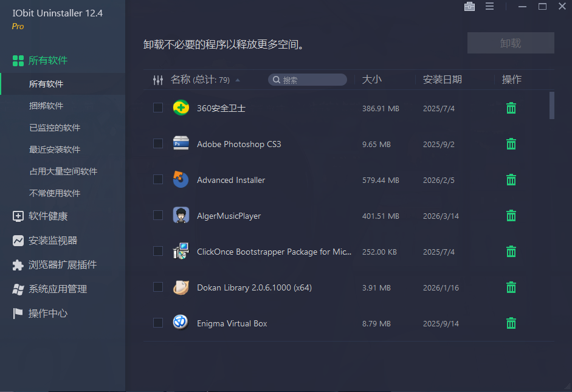This screenshot has width=572, height=392.
Task: Select AlgerMusicPlayer via its checkbox
Action: [x=158, y=215]
